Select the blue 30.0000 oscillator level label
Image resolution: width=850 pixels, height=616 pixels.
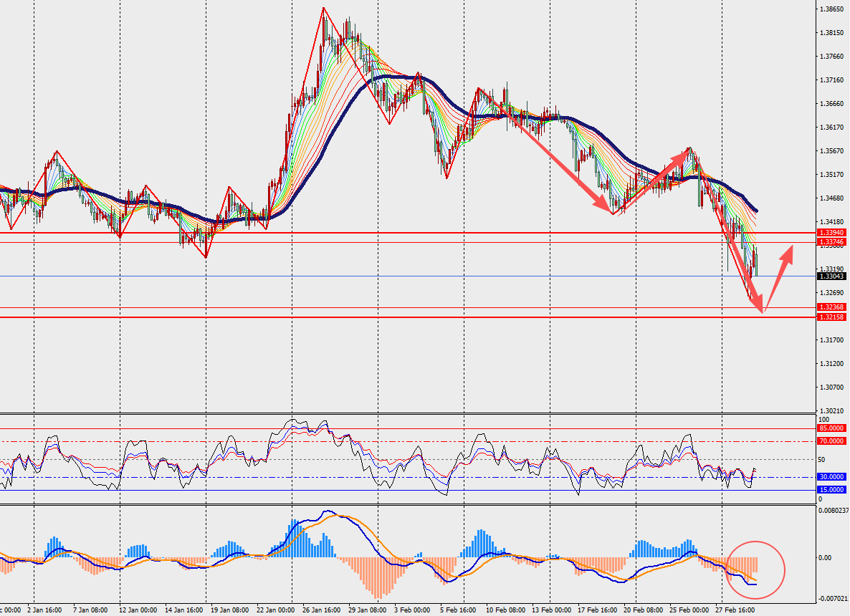831,477
